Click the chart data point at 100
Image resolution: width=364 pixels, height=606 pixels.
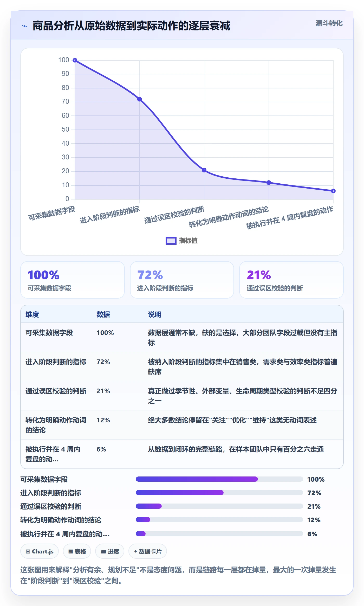click(x=75, y=60)
